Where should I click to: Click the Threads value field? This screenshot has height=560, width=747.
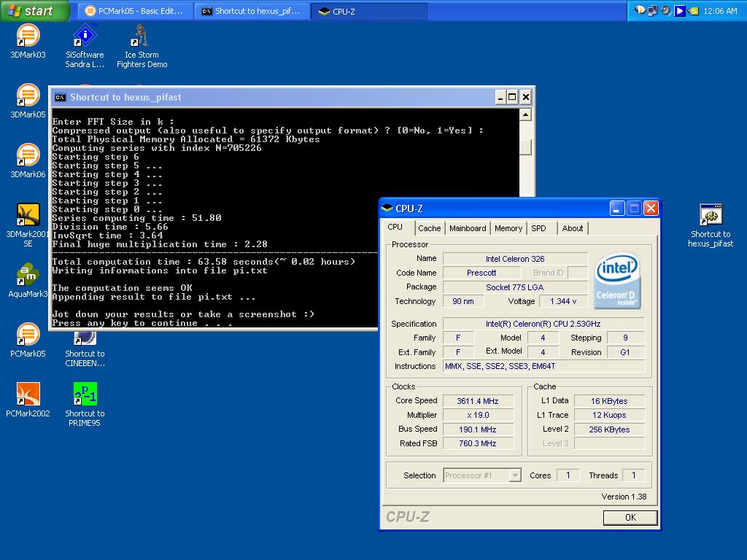[634, 475]
